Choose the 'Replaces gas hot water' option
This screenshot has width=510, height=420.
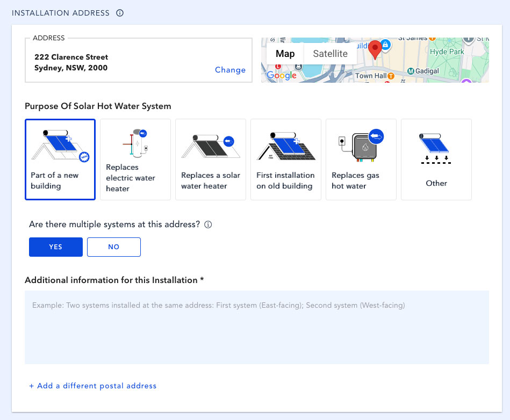pyautogui.click(x=361, y=160)
